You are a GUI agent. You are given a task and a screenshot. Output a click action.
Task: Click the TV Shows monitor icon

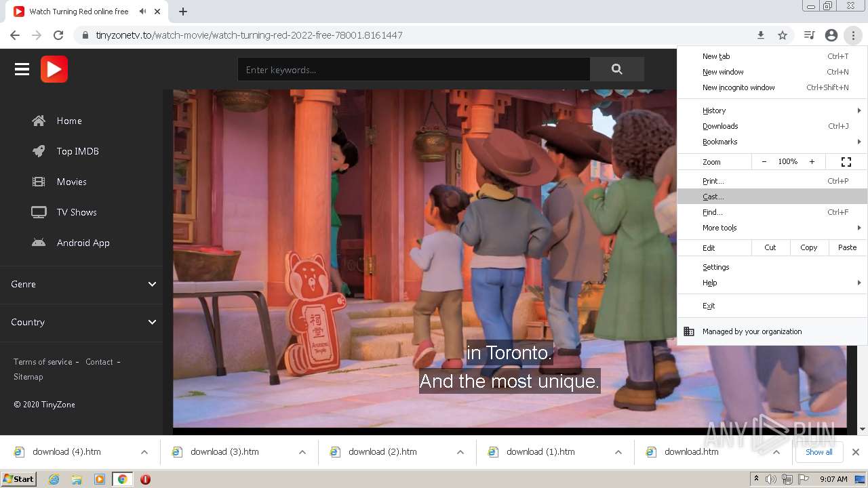tap(39, 212)
